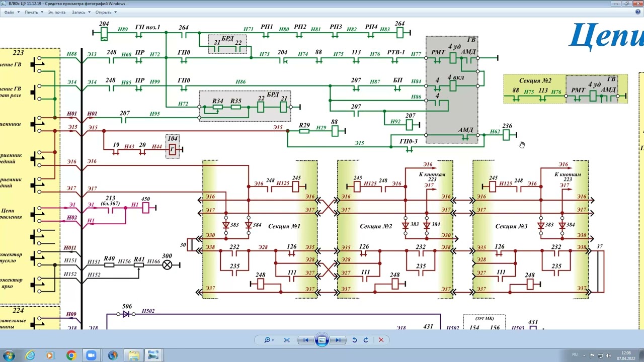Show hidden tray icons
The height and width of the screenshot is (362, 644).
(x=585, y=355)
